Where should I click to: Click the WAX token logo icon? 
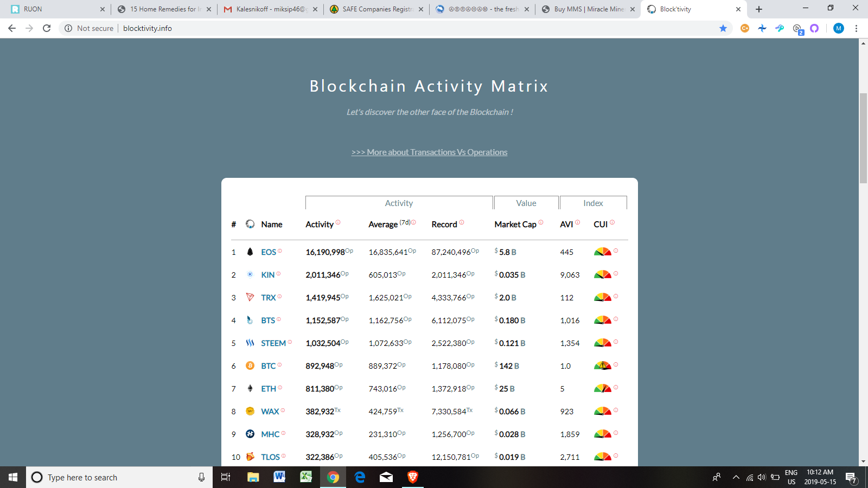(250, 411)
